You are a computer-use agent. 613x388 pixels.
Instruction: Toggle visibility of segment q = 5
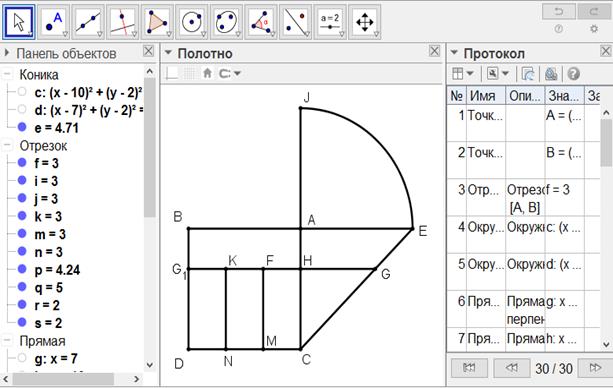[x=22, y=287]
